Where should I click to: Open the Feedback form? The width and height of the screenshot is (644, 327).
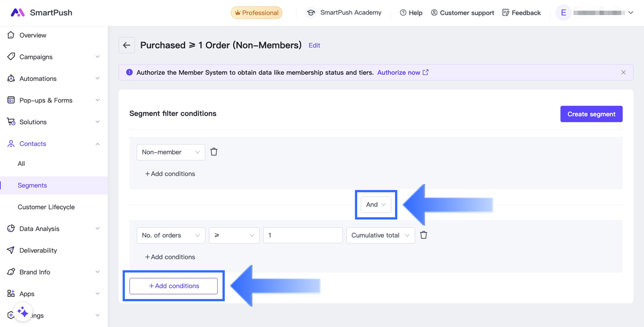click(521, 13)
